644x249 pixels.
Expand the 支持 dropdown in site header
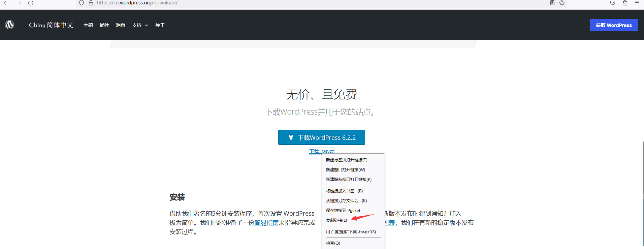[140, 25]
